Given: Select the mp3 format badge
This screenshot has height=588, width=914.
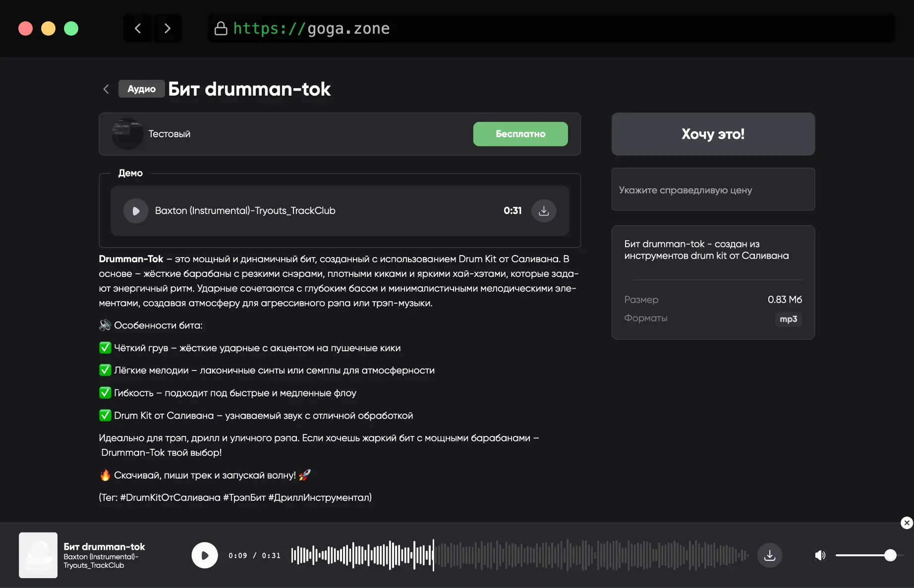Looking at the screenshot, I should [788, 319].
